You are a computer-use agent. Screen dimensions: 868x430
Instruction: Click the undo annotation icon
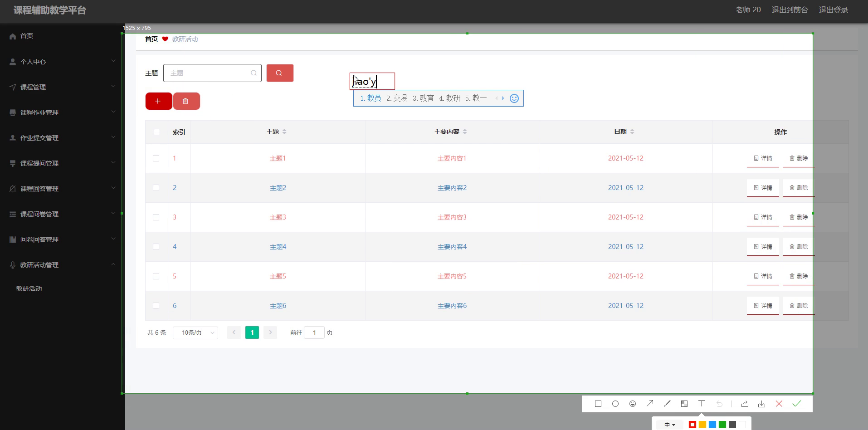point(719,404)
